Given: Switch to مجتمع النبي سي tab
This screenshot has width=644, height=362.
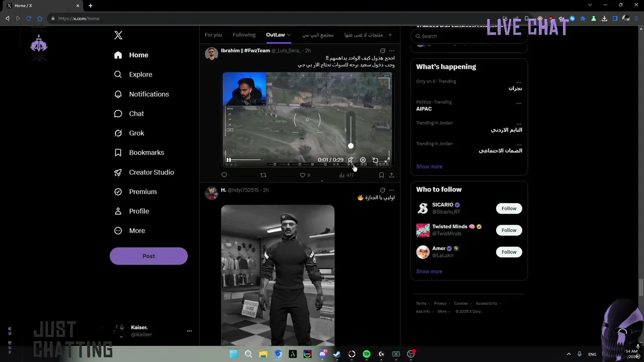Looking at the screenshot, I should tap(318, 35).
